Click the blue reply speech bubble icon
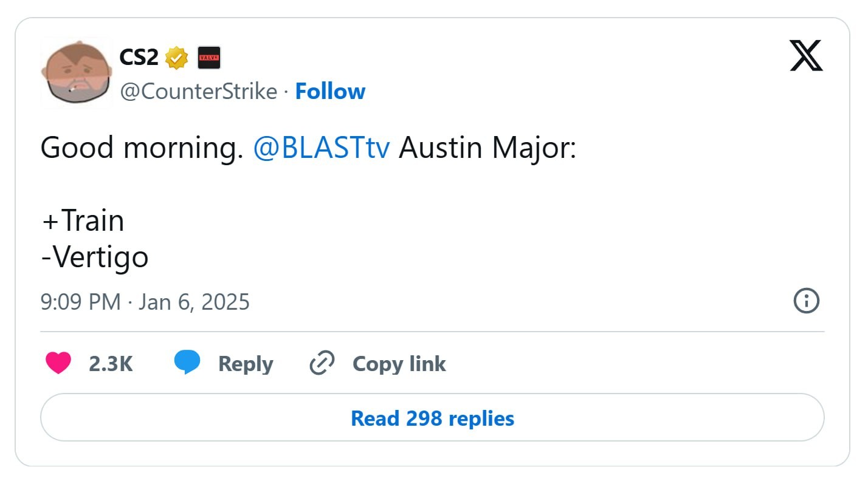 click(187, 363)
